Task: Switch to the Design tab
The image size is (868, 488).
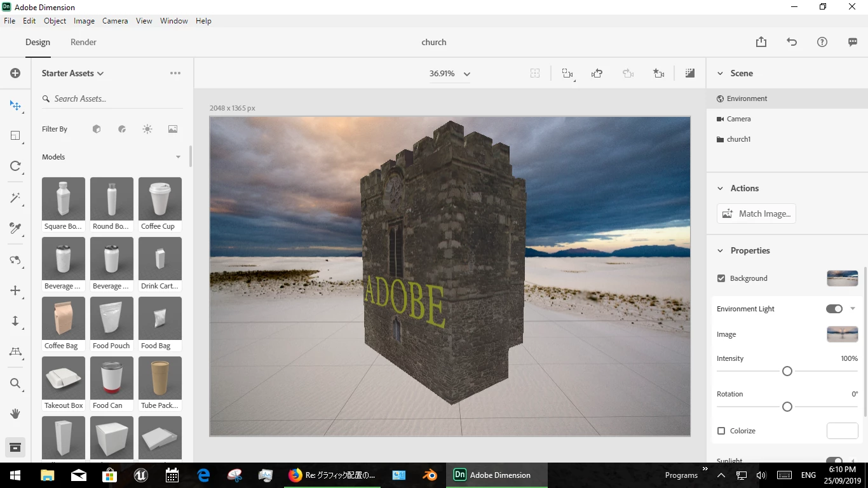Action: (x=37, y=42)
